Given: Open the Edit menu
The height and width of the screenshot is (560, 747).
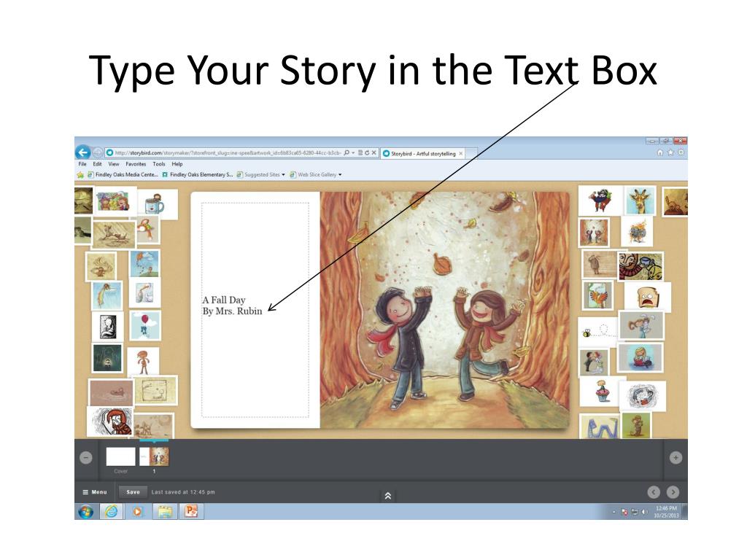Looking at the screenshot, I should click(x=97, y=164).
